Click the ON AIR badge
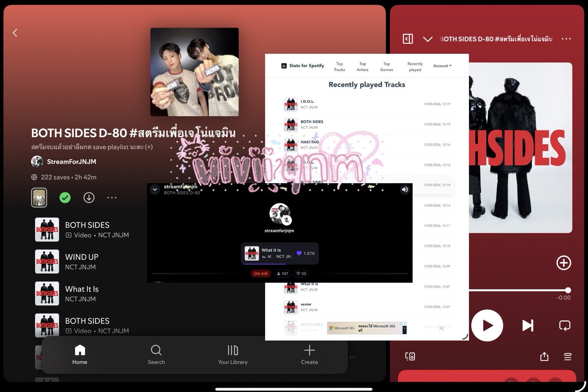Viewport: 588px width, 392px height. [x=261, y=273]
